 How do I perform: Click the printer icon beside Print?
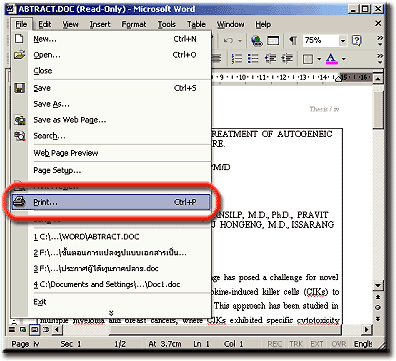19,202
